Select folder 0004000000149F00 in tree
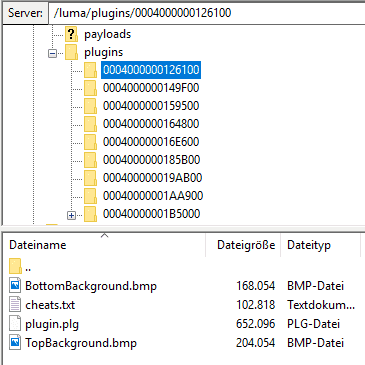365x365 pixels. pyautogui.click(x=151, y=88)
